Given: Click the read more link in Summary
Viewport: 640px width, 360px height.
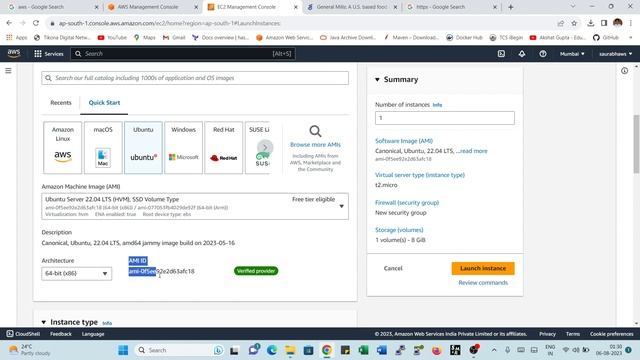Looking at the screenshot, I should [473, 151].
